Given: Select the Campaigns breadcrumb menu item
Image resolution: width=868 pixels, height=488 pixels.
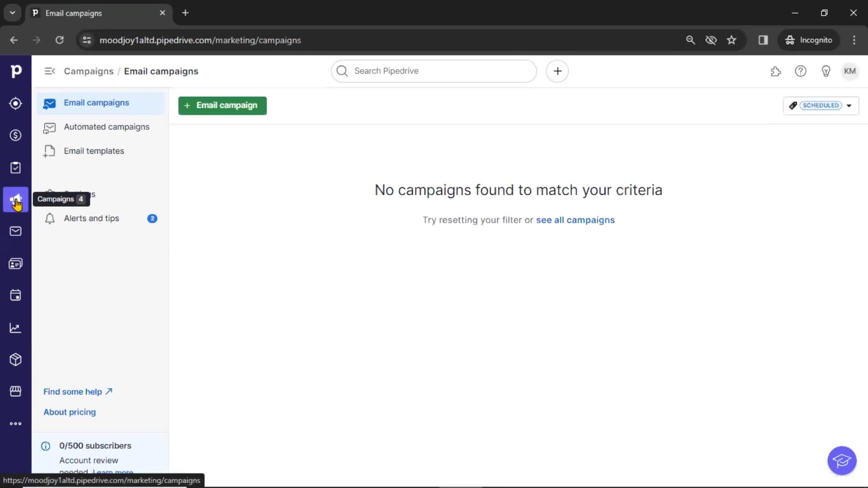Looking at the screenshot, I should (88, 71).
